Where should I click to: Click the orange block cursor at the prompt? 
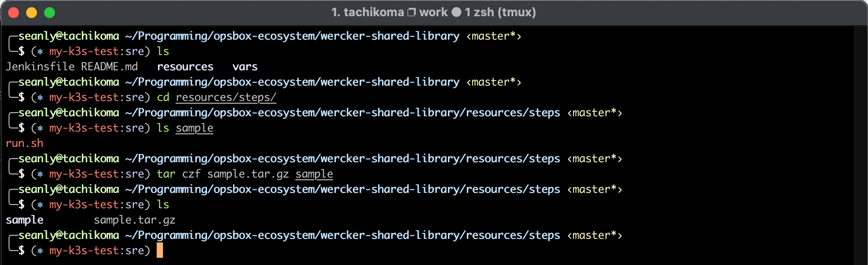160,250
